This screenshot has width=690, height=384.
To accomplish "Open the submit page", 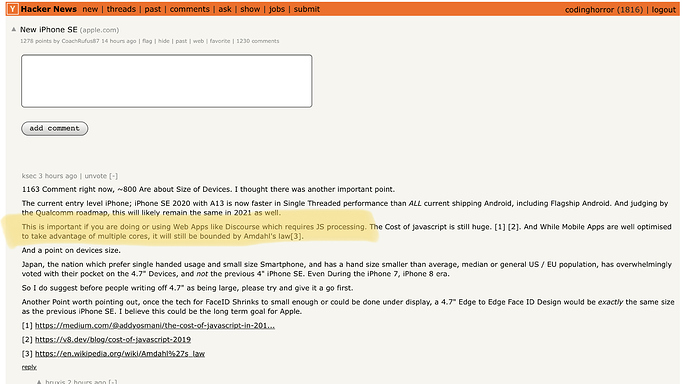I will point(307,9).
